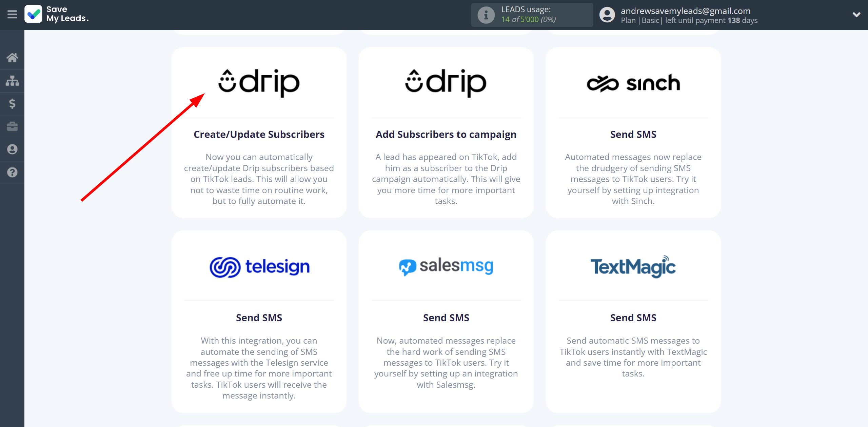868x427 pixels.
Task: Open billing via dollar sign icon
Action: 12,103
